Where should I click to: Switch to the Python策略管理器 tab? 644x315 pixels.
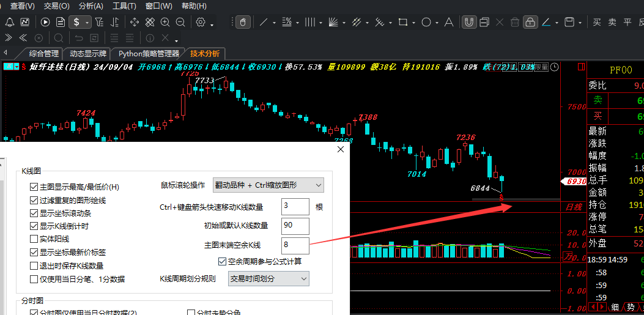pos(149,54)
